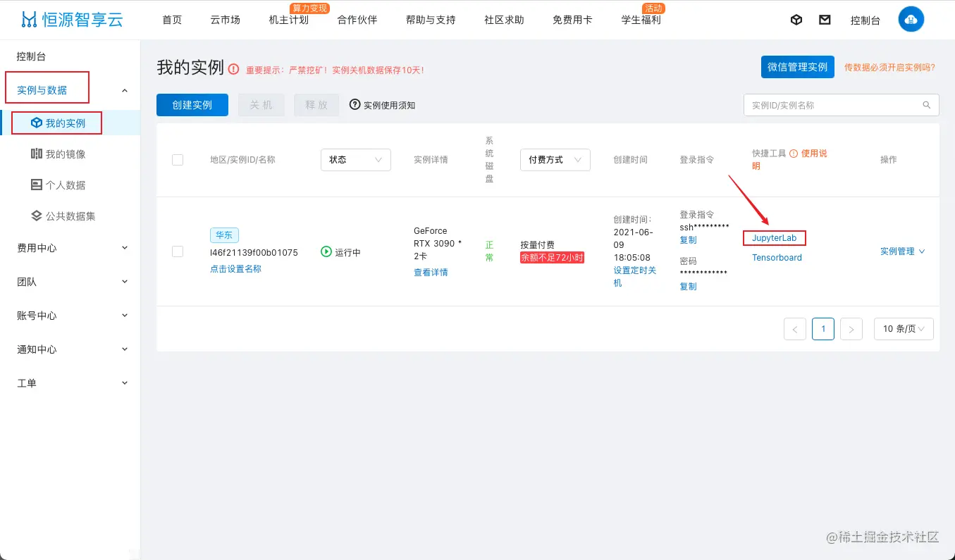955x560 pixels.
Task: Click the 我的镜像 sidebar icon
Action: pyautogui.click(x=37, y=154)
